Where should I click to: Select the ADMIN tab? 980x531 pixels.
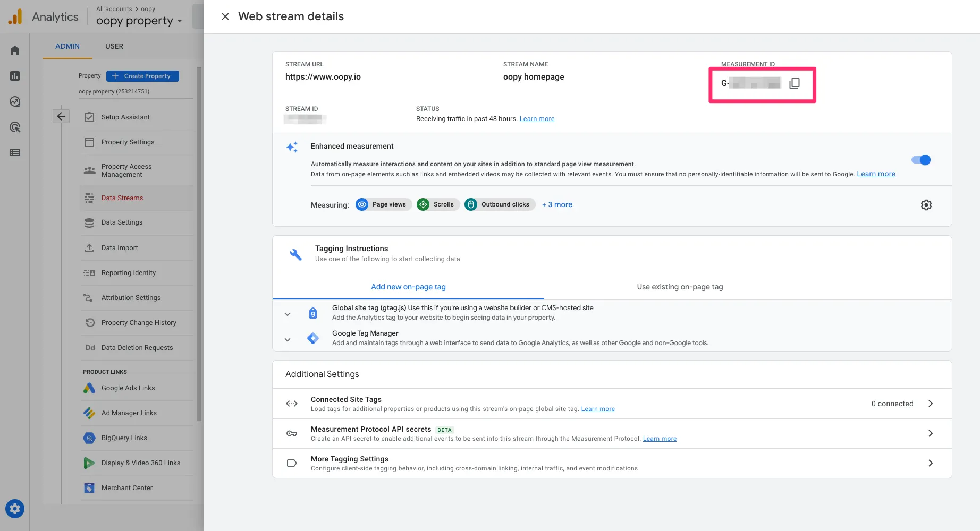pos(67,46)
